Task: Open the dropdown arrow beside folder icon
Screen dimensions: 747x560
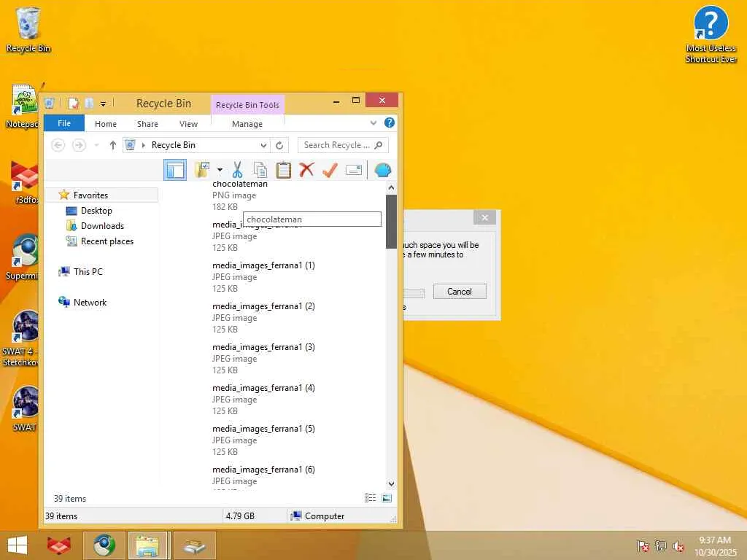Action: pyautogui.click(x=220, y=170)
